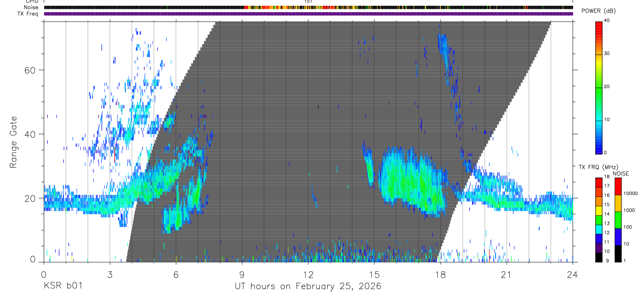644x297 pixels.
Task: Click the '60' Range Gate axis tick
Action: point(30,70)
